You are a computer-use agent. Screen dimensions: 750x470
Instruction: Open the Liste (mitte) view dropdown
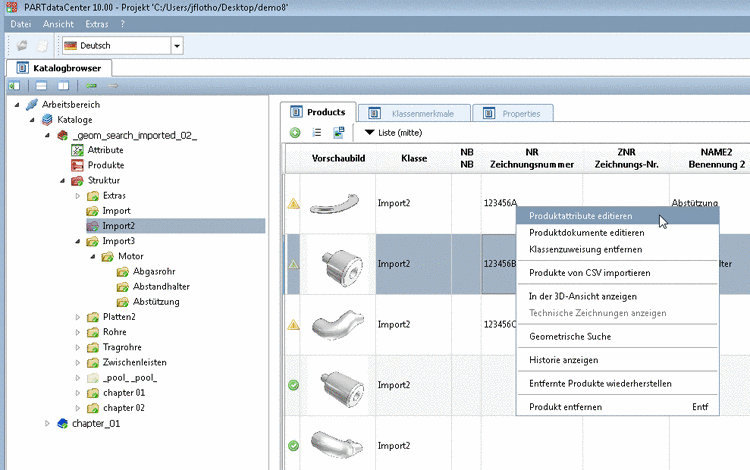coord(369,132)
